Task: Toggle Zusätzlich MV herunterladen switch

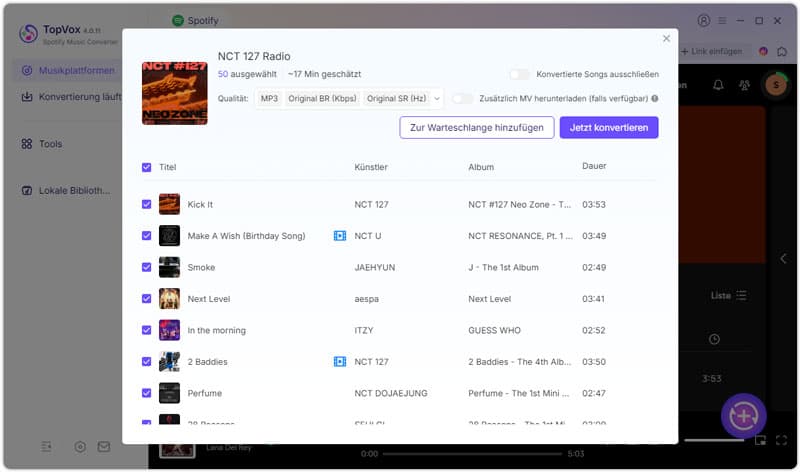Action: point(462,98)
